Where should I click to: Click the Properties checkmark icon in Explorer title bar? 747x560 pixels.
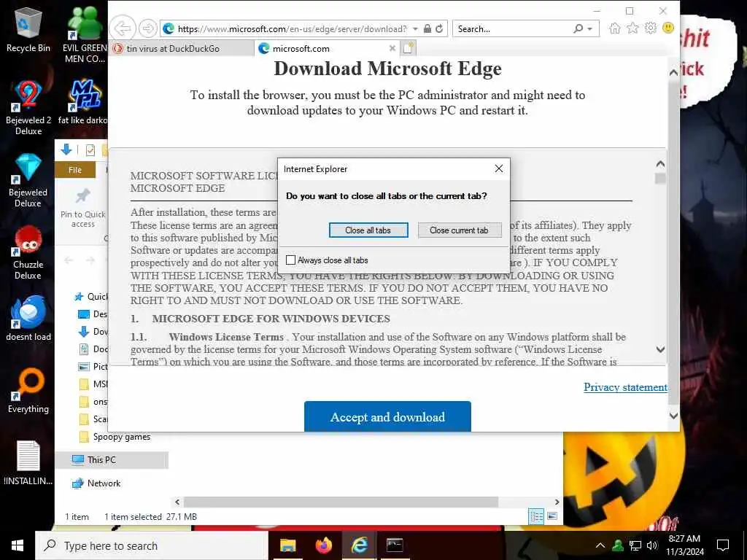[x=90, y=150]
